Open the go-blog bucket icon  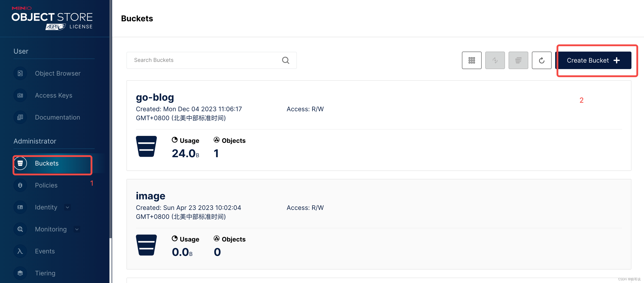pos(146,146)
